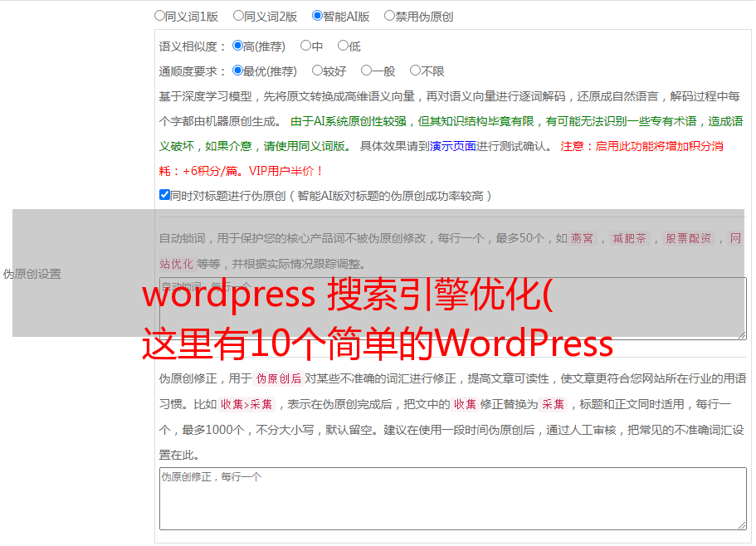Click the 收集>采集 example tag

pos(246,404)
